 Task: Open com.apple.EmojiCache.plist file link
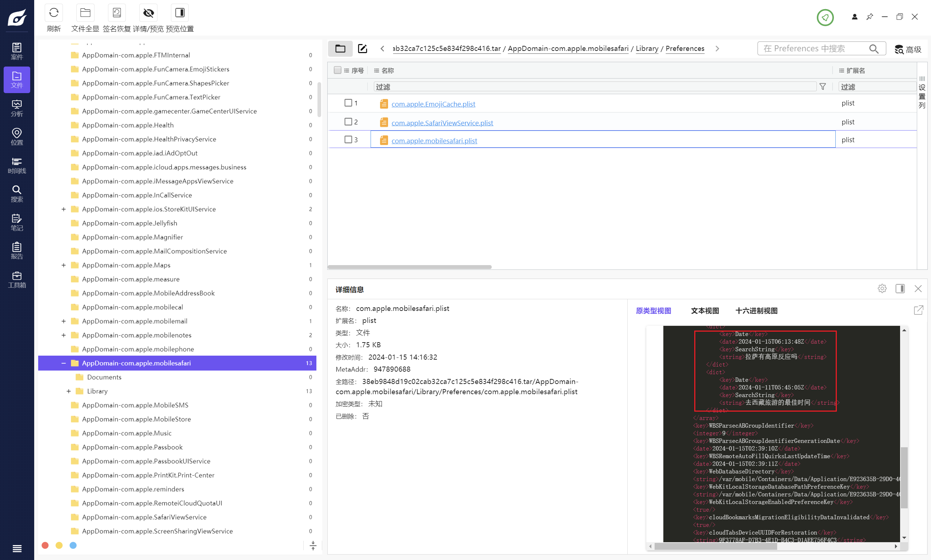pyautogui.click(x=433, y=104)
